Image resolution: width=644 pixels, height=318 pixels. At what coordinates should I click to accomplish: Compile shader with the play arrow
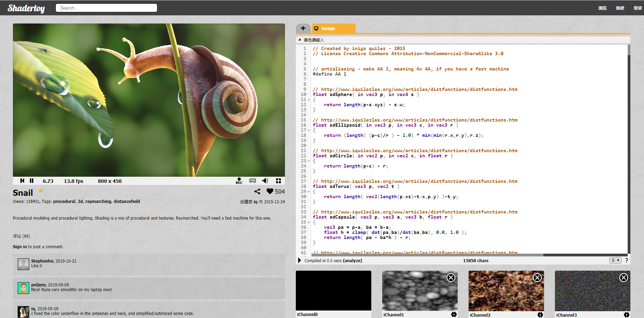coord(300,260)
